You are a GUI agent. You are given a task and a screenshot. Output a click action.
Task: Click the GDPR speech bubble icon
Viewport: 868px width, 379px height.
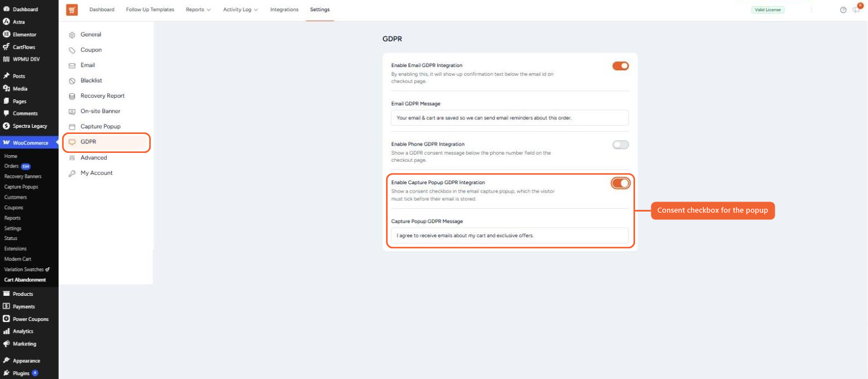[72, 142]
